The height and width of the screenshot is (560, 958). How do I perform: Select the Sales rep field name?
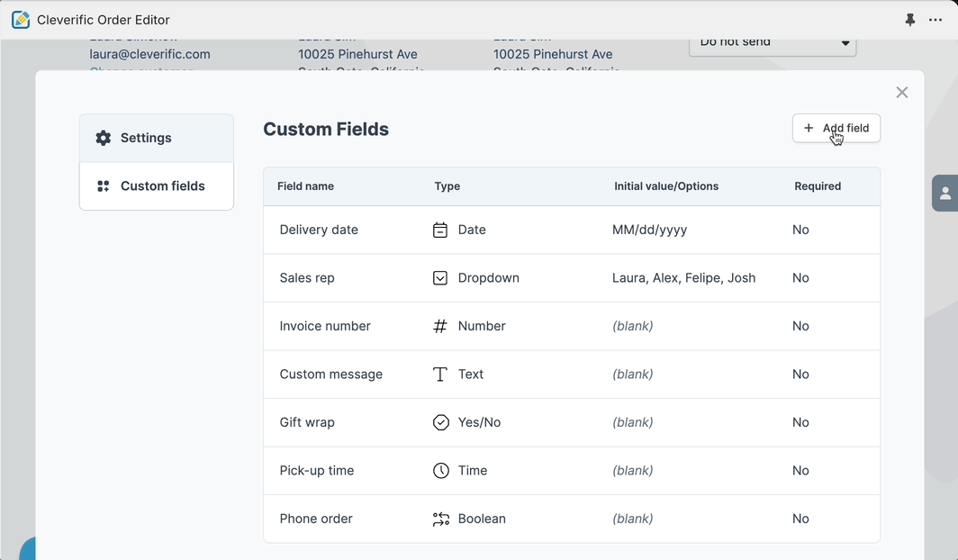[x=307, y=278]
